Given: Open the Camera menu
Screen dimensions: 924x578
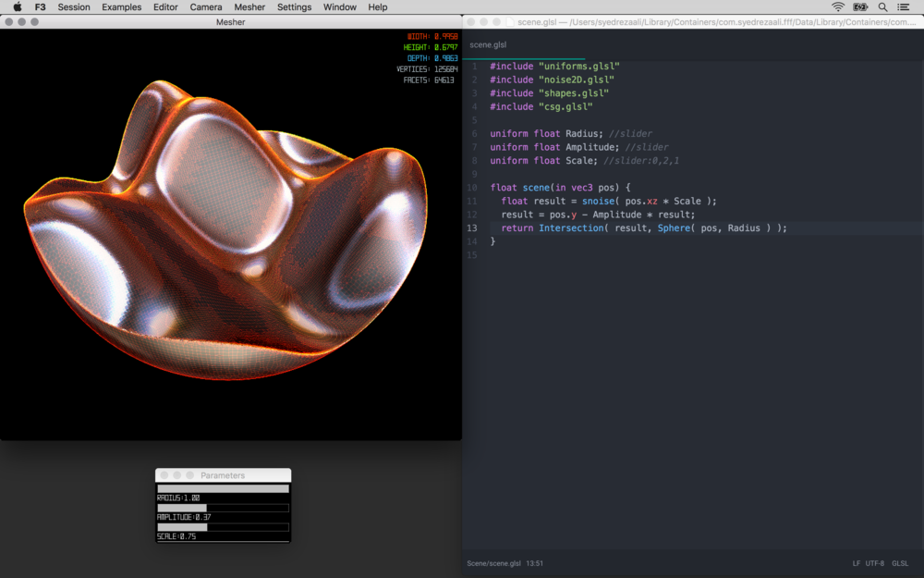Looking at the screenshot, I should [206, 6].
